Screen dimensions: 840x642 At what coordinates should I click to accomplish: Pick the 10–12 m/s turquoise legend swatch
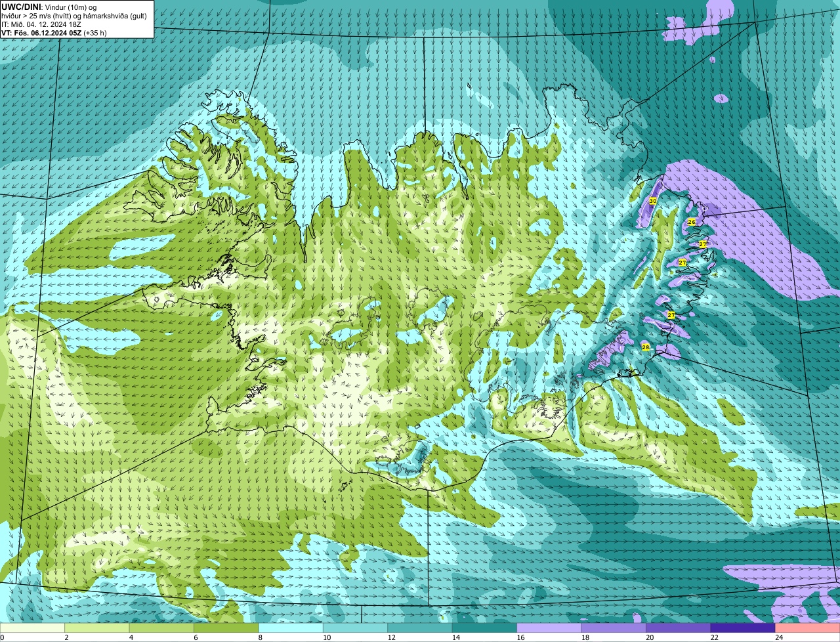point(355,628)
